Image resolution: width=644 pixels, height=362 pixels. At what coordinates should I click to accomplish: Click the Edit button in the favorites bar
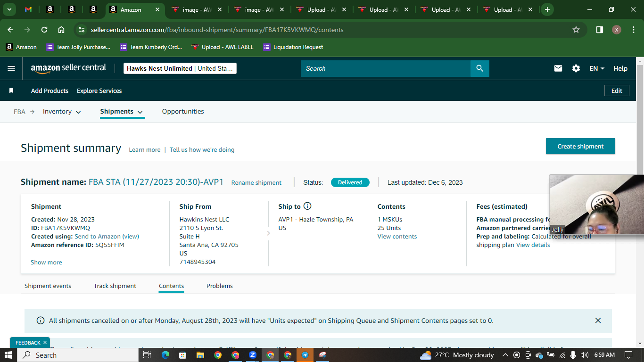coord(617,90)
